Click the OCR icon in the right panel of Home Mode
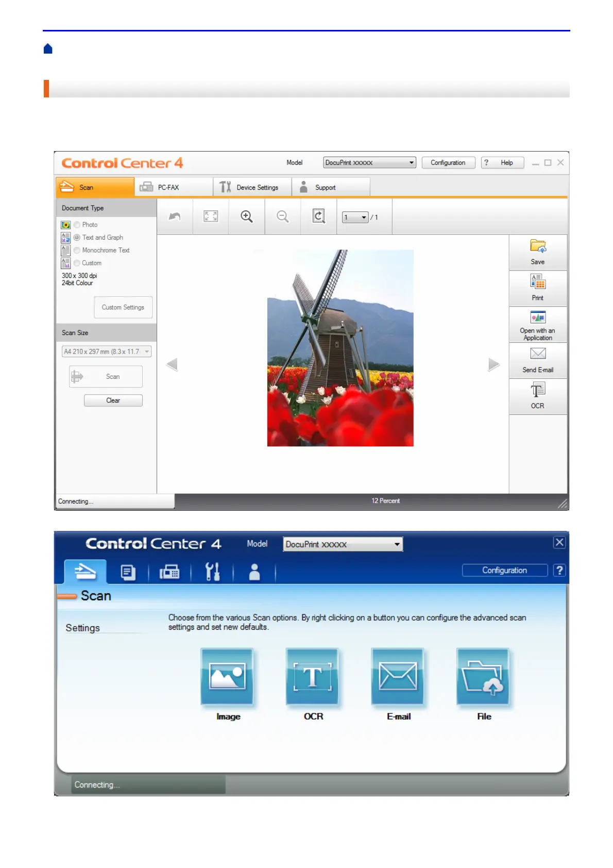Viewport: 613px width, 868px height. [538, 390]
